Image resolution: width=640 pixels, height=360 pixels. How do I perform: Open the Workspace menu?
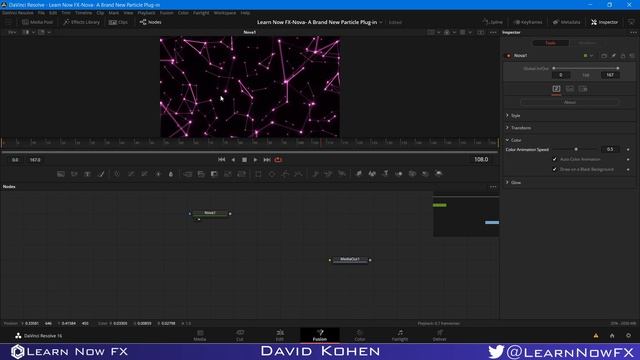(x=225, y=13)
